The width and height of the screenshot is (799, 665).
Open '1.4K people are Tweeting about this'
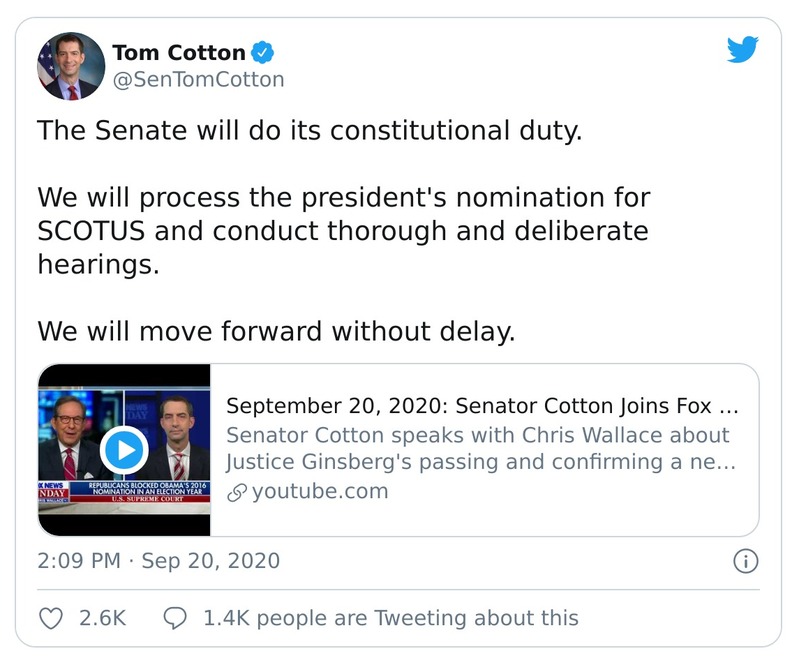coord(390,618)
